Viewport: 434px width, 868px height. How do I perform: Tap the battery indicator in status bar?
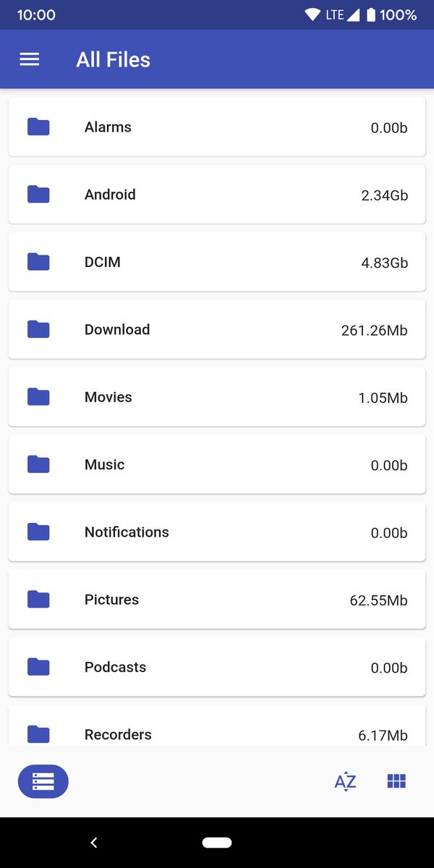[371, 14]
